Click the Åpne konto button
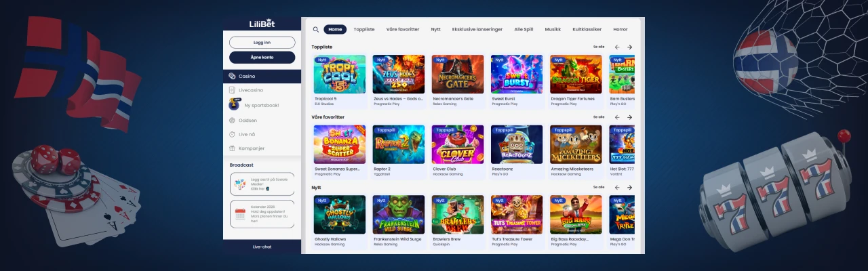Image resolution: width=868 pixels, height=271 pixels. pos(262,57)
